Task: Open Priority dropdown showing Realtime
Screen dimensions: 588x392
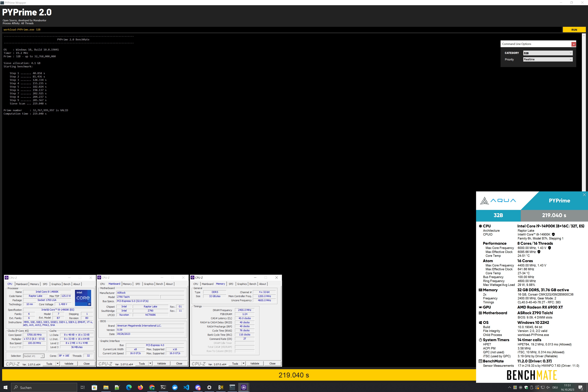Action: pyautogui.click(x=548, y=59)
